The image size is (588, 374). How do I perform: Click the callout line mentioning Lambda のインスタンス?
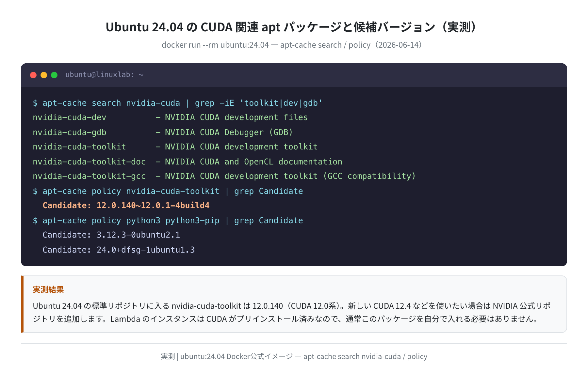pos(286,319)
